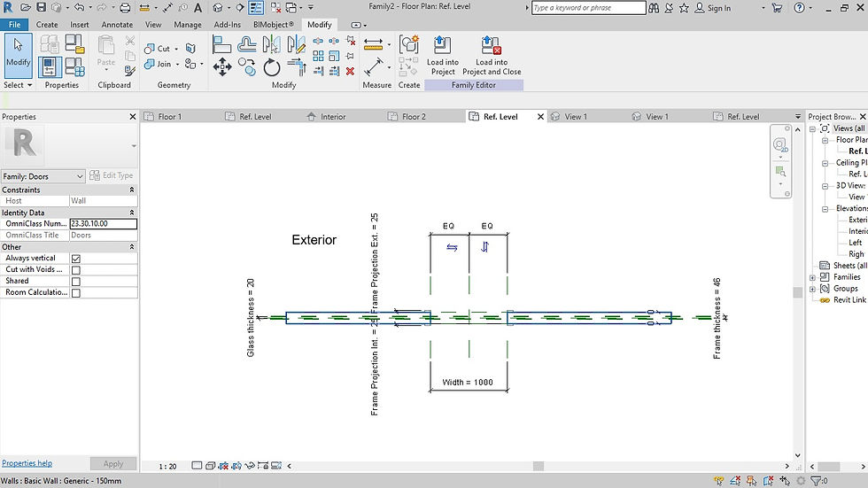Open the Family: Doors type dropdown
The height and width of the screenshot is (488, 868).
click(x=43, y=176)
